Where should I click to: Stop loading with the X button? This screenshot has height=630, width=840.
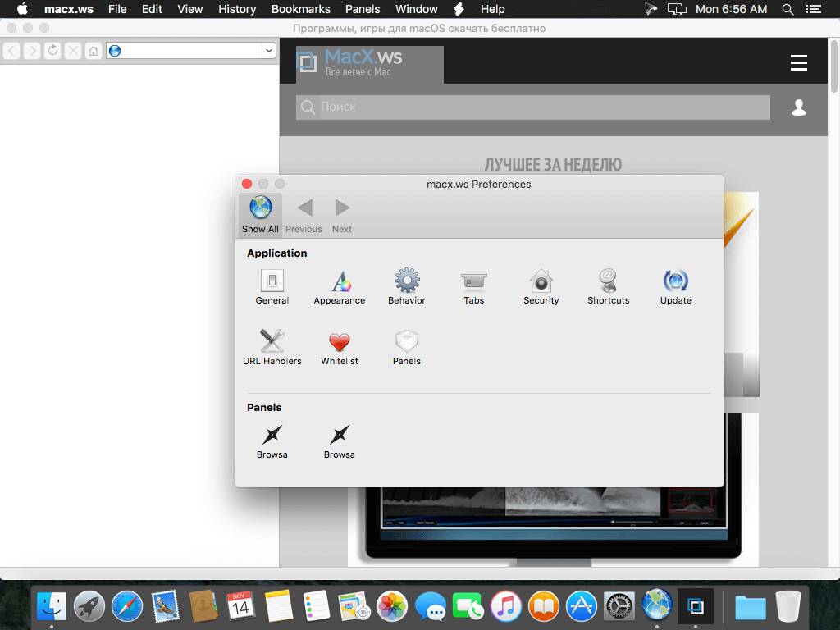[73, 51]
